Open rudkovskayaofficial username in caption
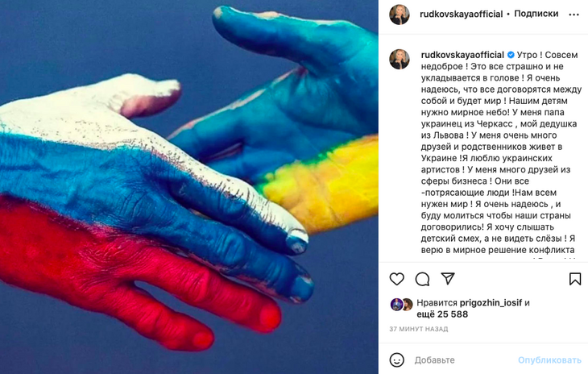Viewport: 588px width, 374px height. 462,55
